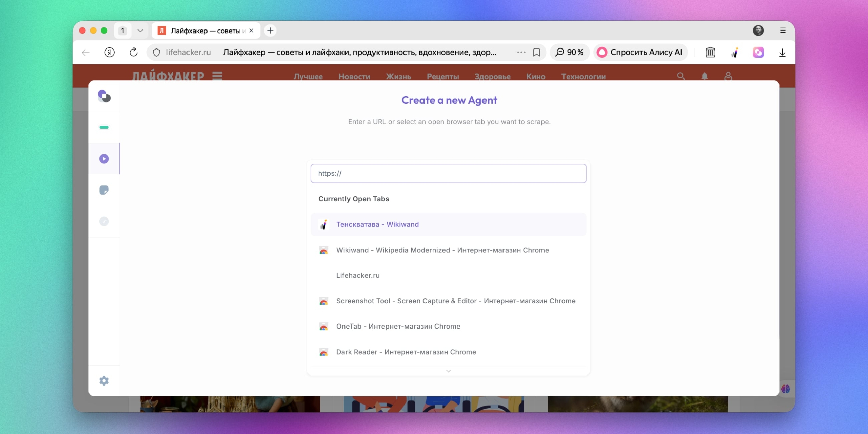Open the sticky note icon in the sidebar
This screenshot has height=434, width=868.
coord(104,190)
